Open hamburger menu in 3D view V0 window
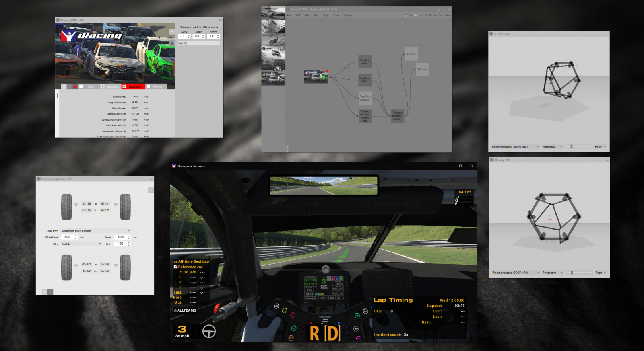Viewport: 644px width, 351px height. (x=607, y=34)
